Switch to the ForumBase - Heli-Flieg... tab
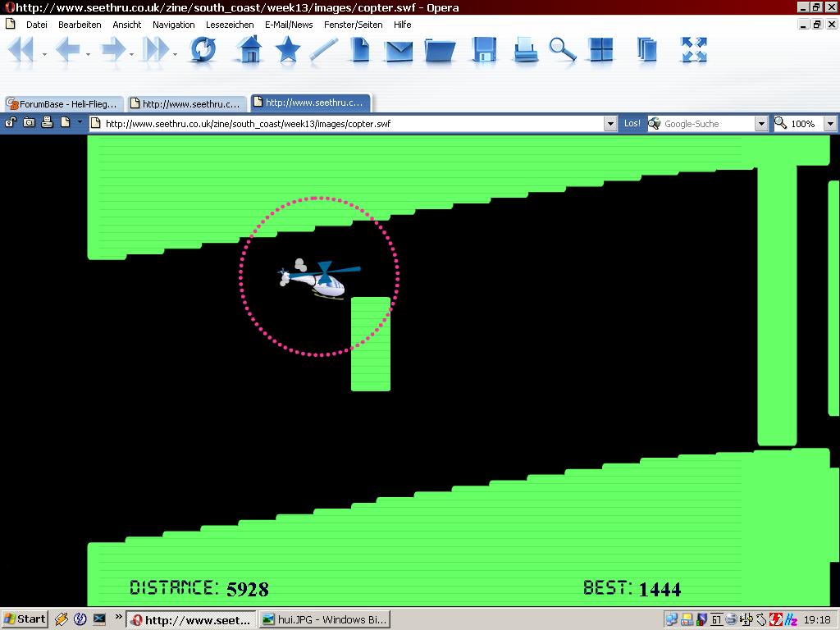The image size is (840, 630). (64, 104)
